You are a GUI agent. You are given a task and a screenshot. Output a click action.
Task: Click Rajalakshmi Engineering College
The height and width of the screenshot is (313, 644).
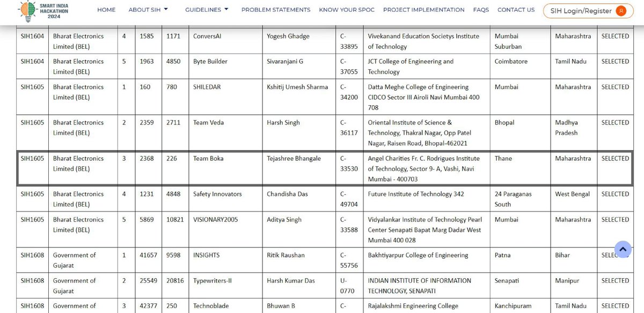(x=413, y=305)
